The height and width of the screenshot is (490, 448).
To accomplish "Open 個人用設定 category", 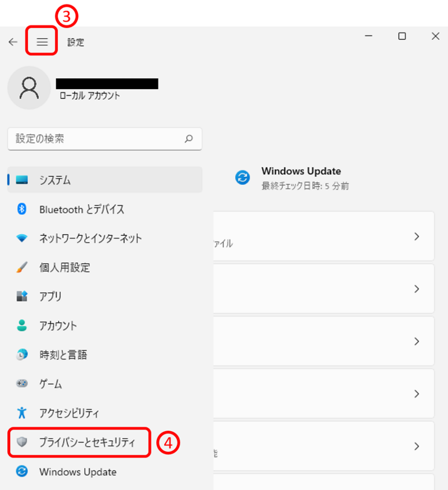I will point(105,267).
